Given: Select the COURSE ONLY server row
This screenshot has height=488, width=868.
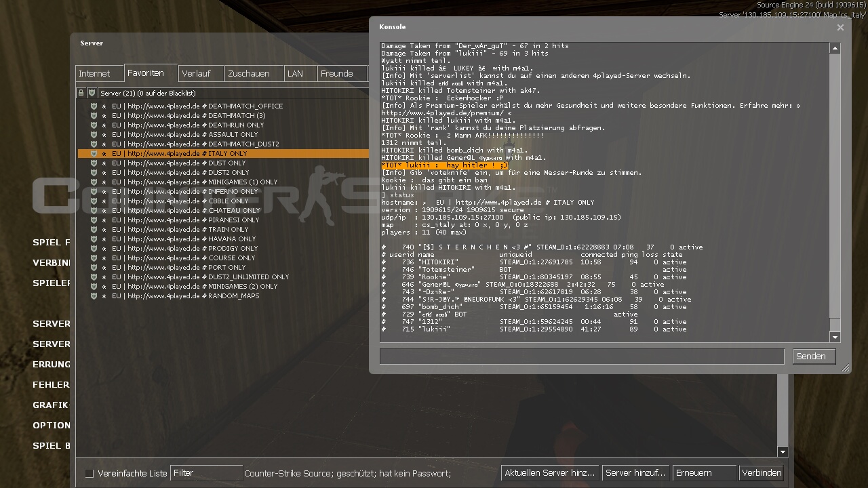Looking at the screenshot, I should [223, 258].
